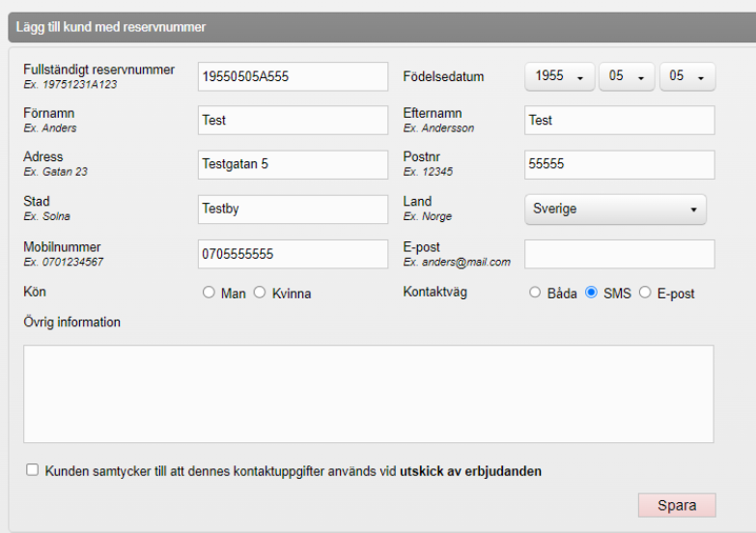This screenshot has height=533, width=756.
Task: Open the birth year dropdown showing 1955
Action: pyautogui.click(x=559, y=76)
